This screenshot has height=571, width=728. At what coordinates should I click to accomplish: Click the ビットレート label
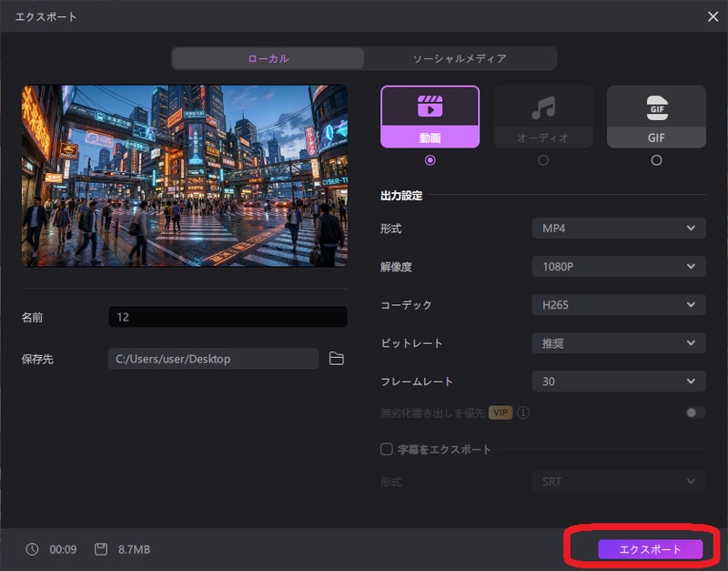411,343
